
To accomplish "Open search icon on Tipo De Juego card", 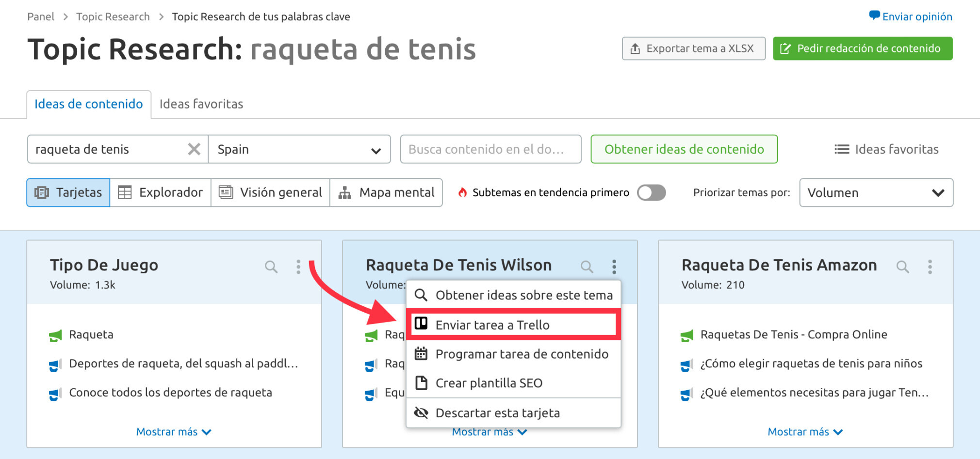I will click(271, 267).
